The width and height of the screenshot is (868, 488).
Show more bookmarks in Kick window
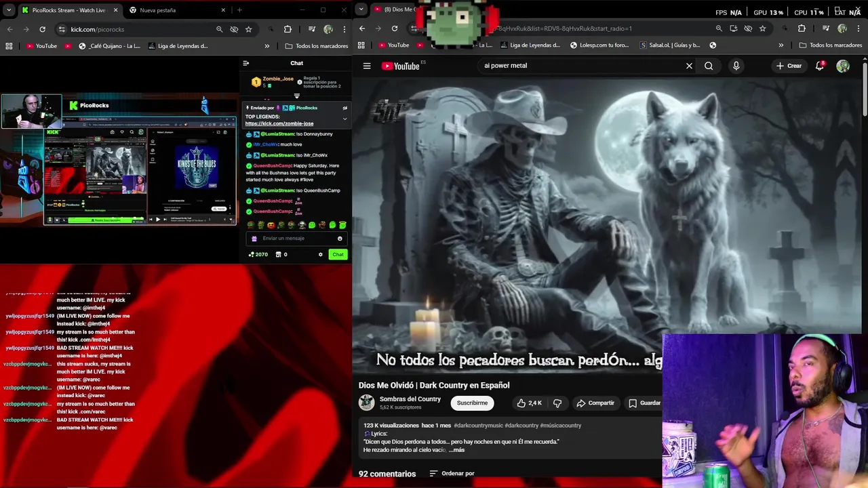pyautogui.click(x=267, y=46)
